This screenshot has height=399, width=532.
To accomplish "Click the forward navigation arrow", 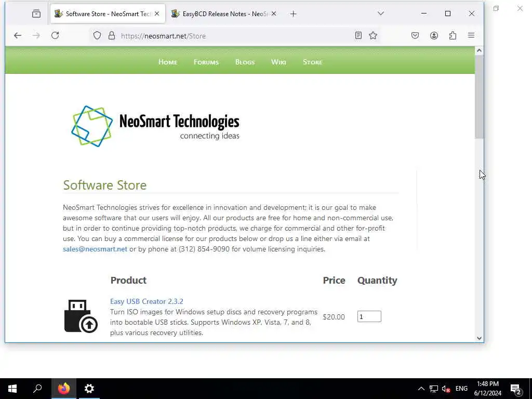I will pos(36,36).
